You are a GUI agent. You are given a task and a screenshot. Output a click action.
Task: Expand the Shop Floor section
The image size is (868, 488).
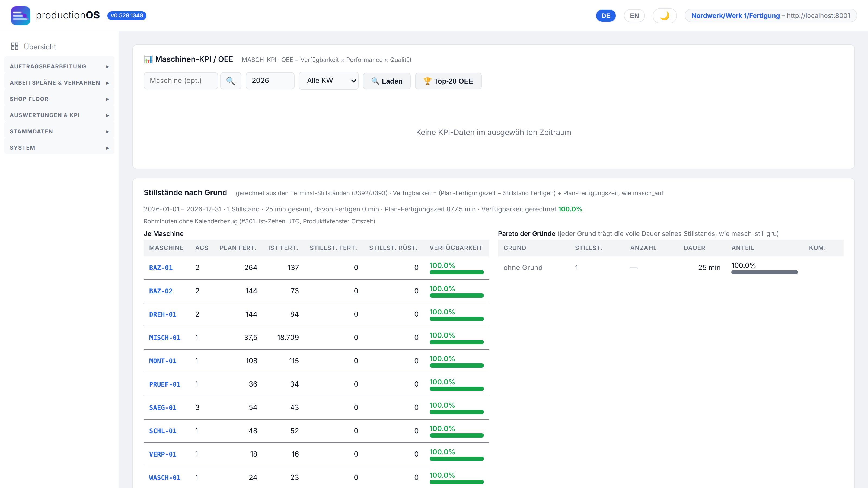(59, 99)
